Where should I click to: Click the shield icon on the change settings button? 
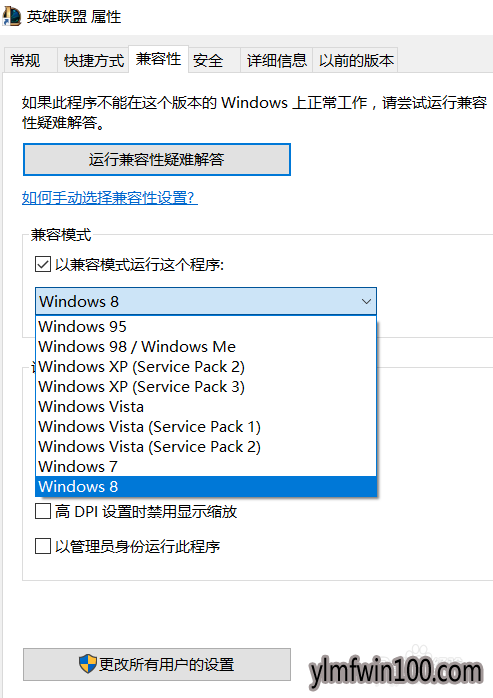pos(87,664)
